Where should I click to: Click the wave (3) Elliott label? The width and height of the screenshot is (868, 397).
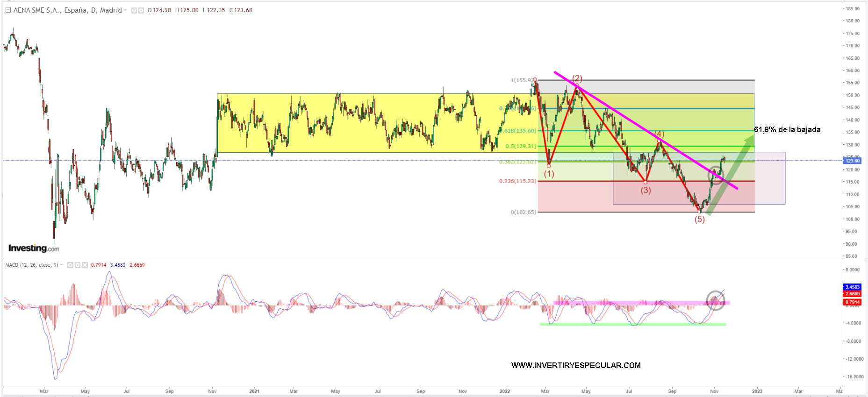(x=646, y=190)
